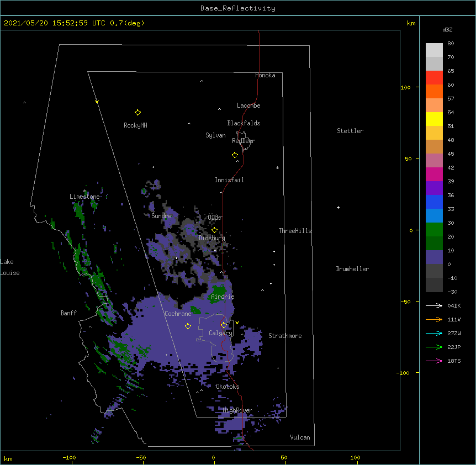Click the -50 tick on right vertical axis

pos(405,302)
